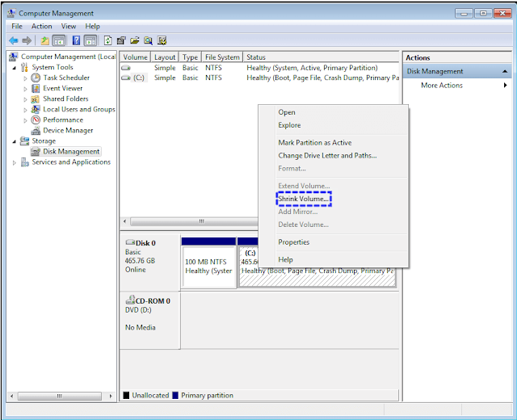Viewport: 517px width, 420px height.
Task: Click the Properties toolbar icon beside Refresh
Action: (121, 40)
